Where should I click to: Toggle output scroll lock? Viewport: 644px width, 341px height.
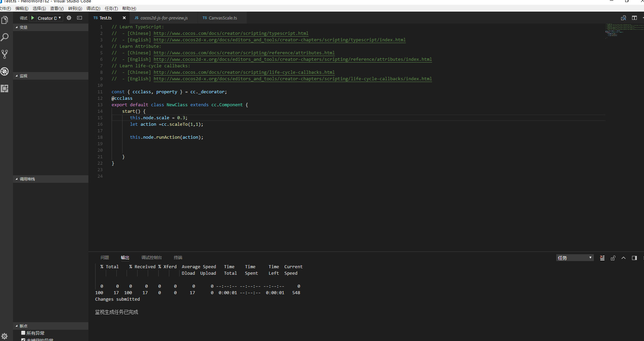click(x=613, y=258)
